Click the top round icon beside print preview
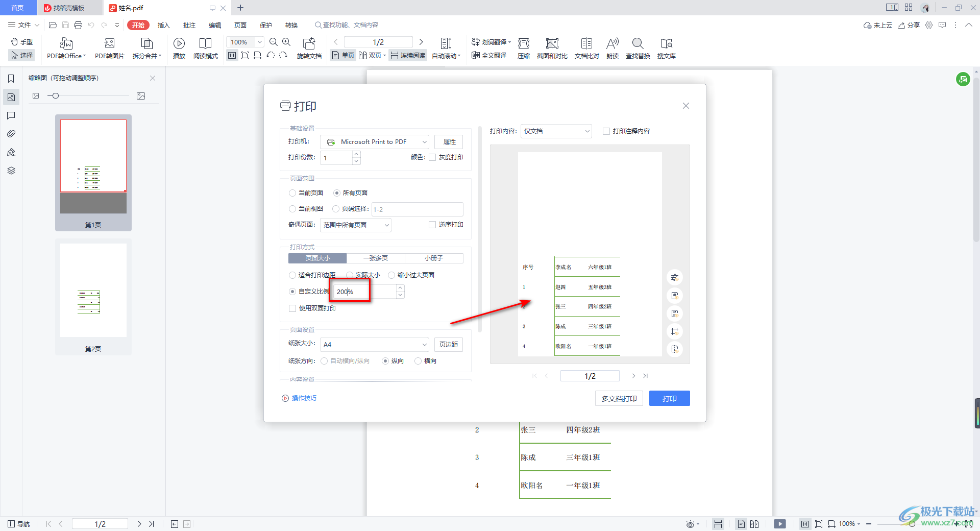Viewport: 980px width, 531px height. pos(675,277)
